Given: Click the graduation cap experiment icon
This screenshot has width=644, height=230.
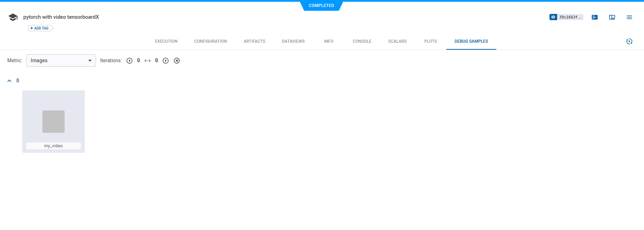Looking at the screenshot, I should [13, 17].
